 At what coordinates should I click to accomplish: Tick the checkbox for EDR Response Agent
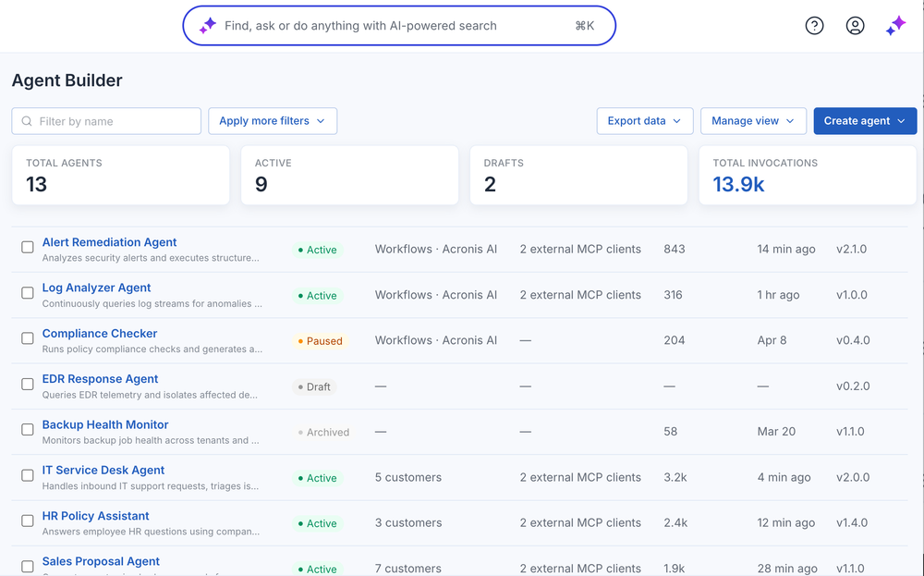point(28,384)
